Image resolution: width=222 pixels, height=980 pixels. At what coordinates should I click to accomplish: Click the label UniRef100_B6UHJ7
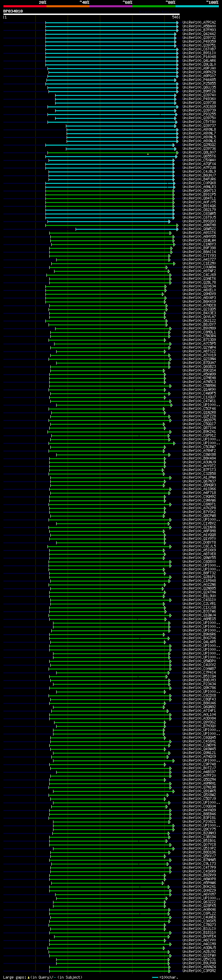pos(199,175)
